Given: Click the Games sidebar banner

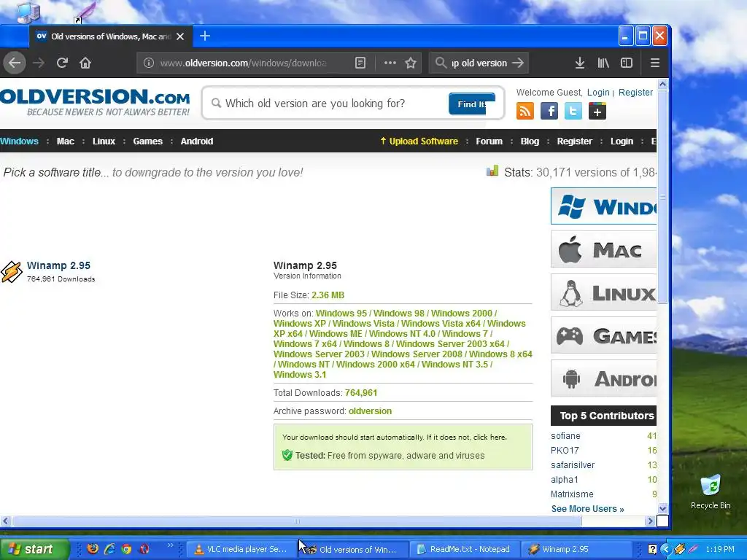Looking at the screenshot, I should (x=603, y=335).
